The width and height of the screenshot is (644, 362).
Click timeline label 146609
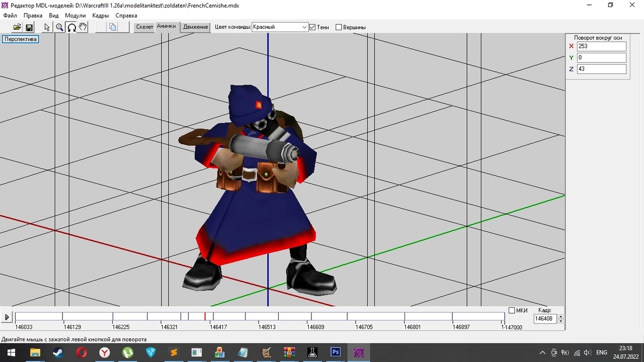pyautogui.click(x=315, y=327)
